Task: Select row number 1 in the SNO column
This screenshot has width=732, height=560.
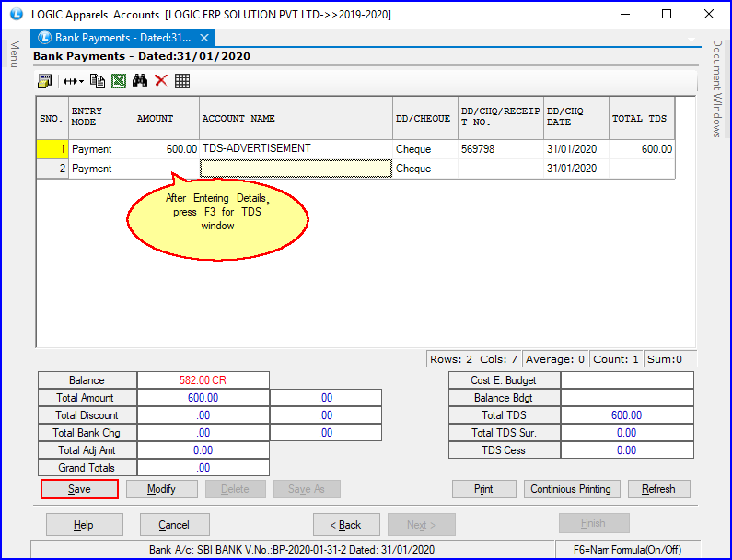Action: (x=52, y=149)
